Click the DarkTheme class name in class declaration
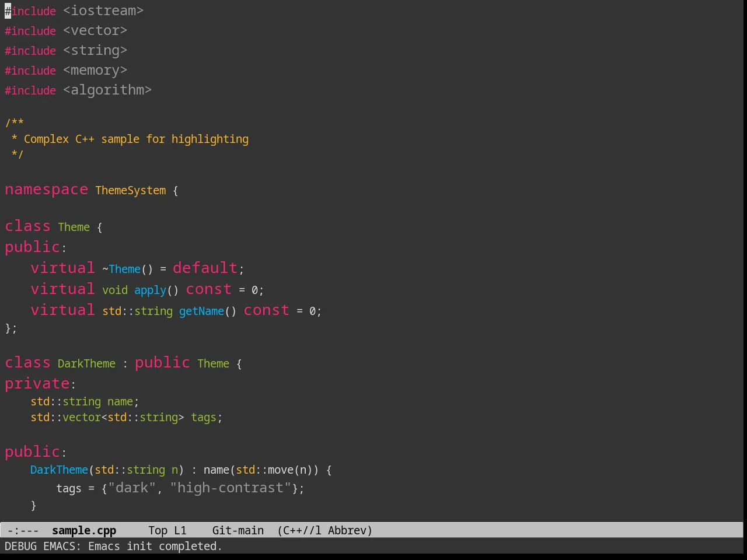The image size is (747, 560). click(x=86, y=363)
